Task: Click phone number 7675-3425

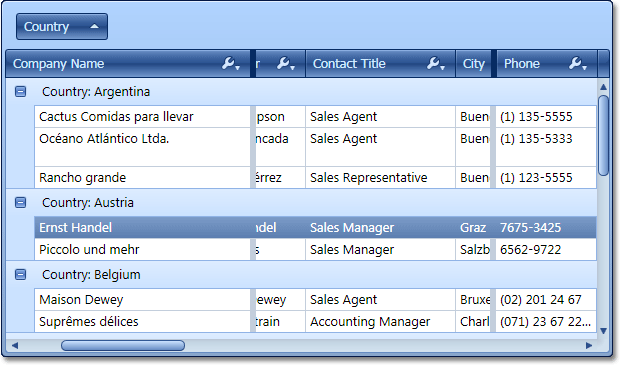Action: tap(530, 227)
